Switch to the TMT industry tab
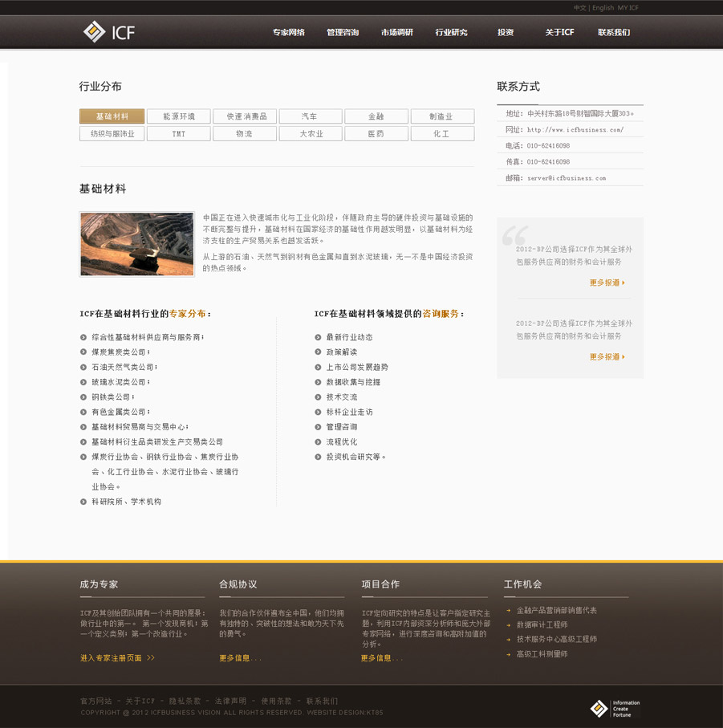The image size is (723, 728). point(178,134)
